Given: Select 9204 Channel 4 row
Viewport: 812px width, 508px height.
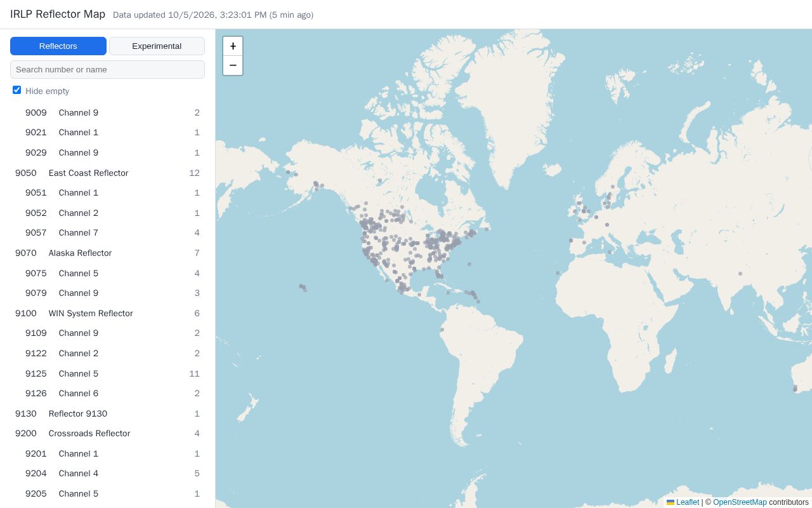Looking at the screenshot, I should tap(107, 473).
